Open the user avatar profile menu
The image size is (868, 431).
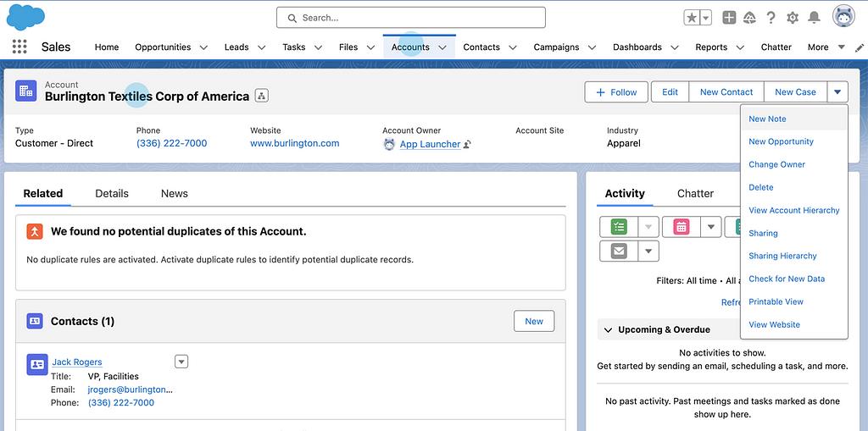click(843, 18)
